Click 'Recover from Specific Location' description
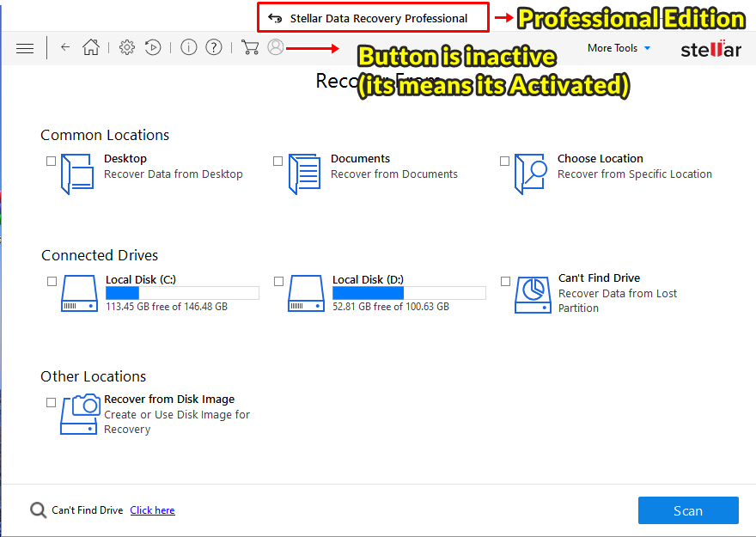The height and width of the screenshot is (537, 756). click(x=635, y=174)
